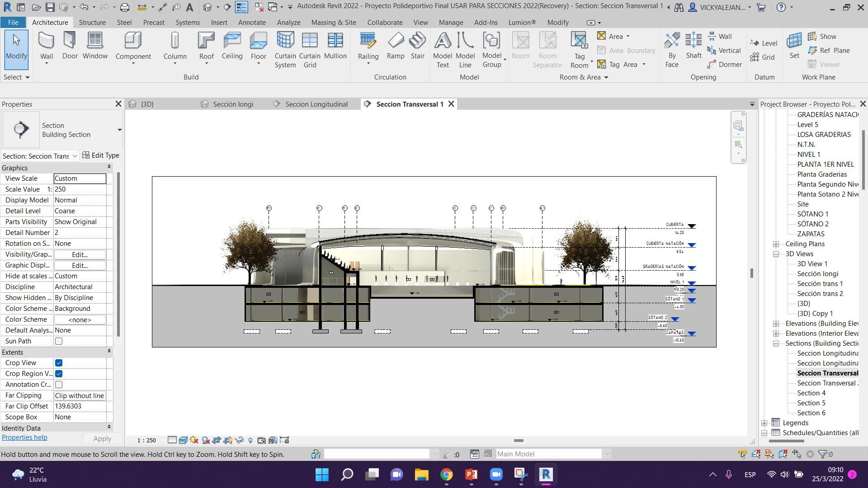This screenshot has width=868, height=488.
Task: Click the Edit Type button
Action: tap(101, 155)
